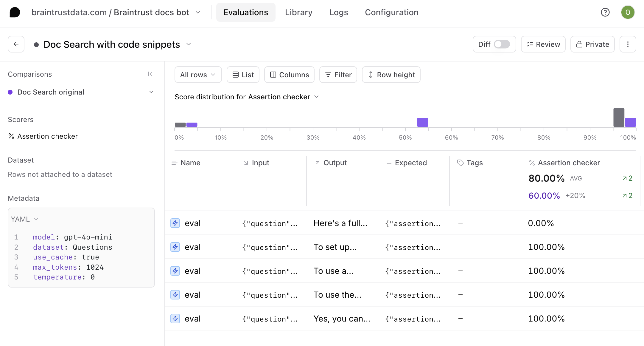Open the row with 0.00% assertion score
644x346 pixels.
[541, 223]
